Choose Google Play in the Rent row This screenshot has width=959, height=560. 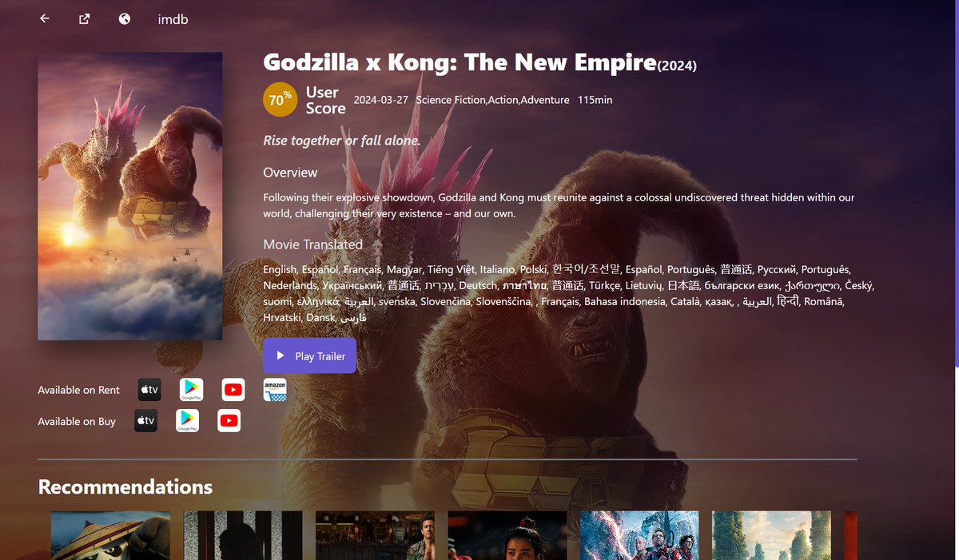click(x=191, y=390)
